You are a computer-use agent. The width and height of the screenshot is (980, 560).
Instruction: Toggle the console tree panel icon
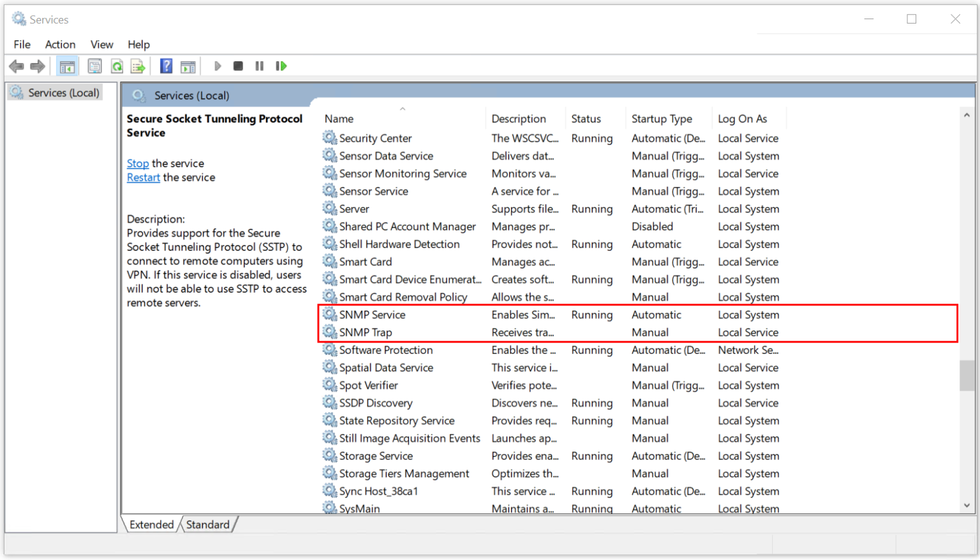pyautogui.click(x=67, y=66)
